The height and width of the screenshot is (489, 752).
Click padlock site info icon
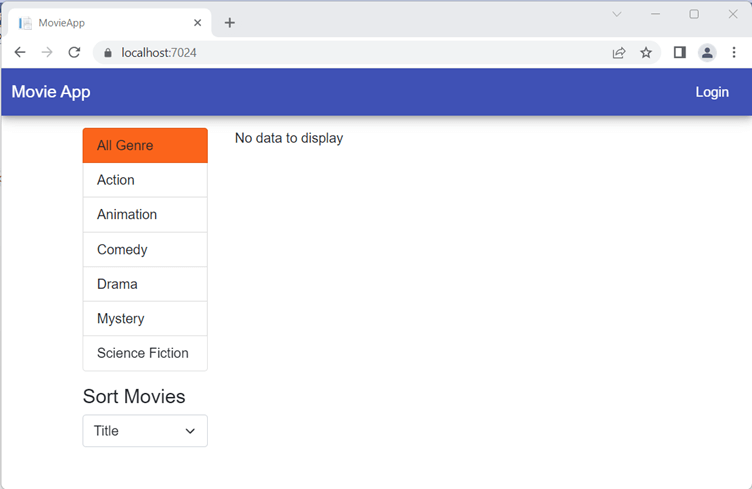pos(107,53)
